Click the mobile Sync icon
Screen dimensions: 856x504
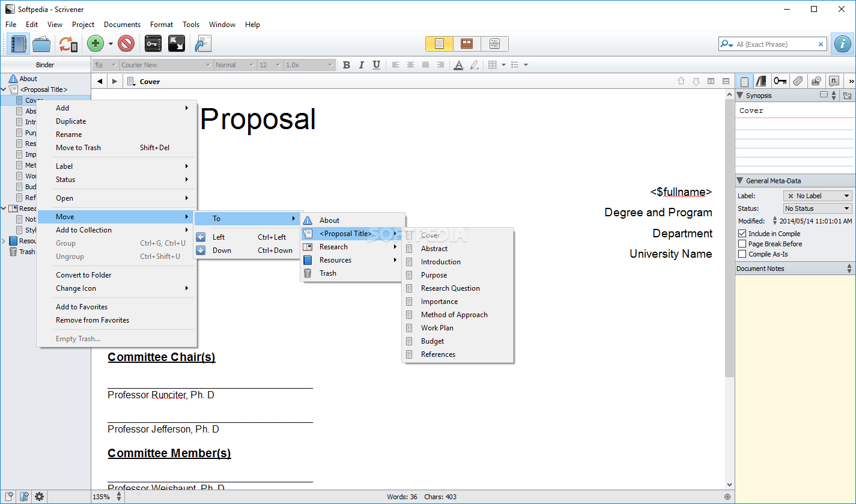click(68, 44)
